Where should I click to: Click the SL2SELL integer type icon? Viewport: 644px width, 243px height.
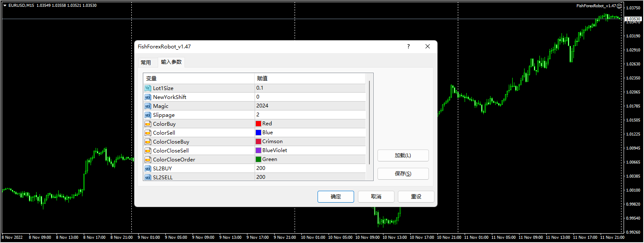point(148,177)
